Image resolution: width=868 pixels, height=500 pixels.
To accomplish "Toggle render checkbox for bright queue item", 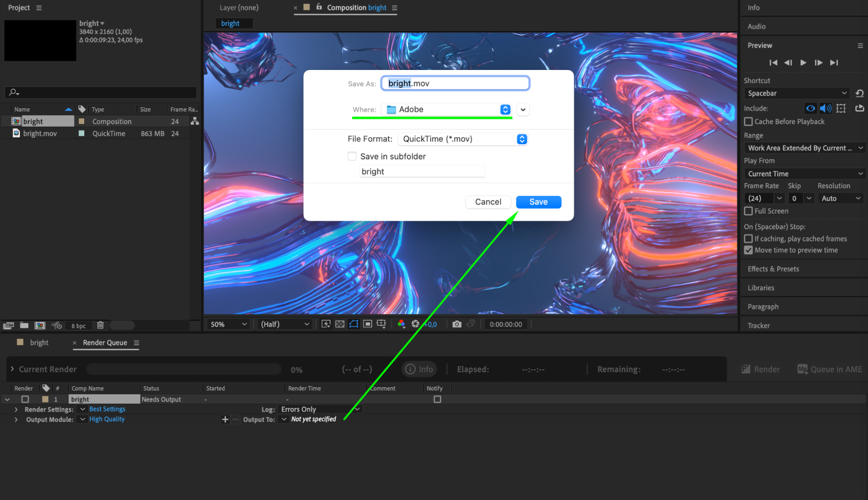I will coord(25,399).
